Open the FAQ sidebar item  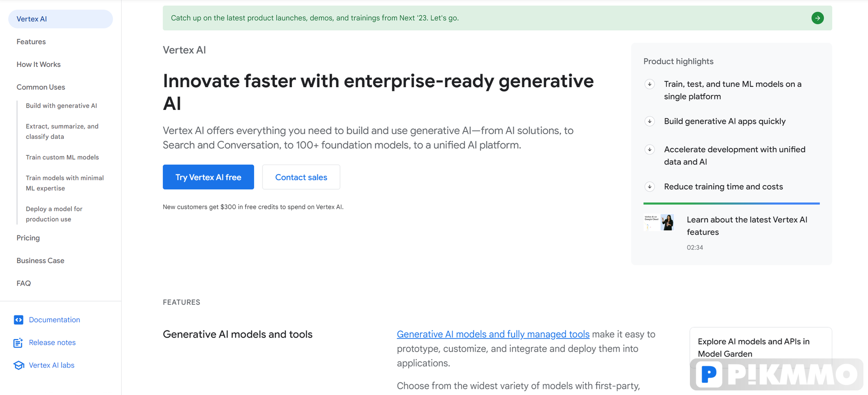coord(24,283)
